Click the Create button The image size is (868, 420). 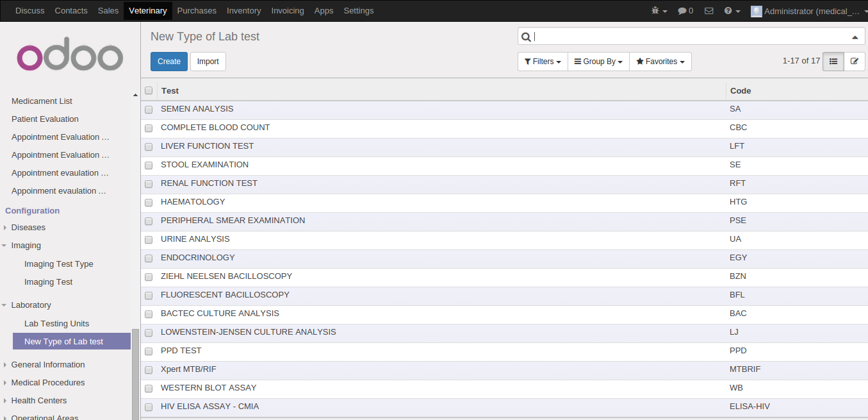(x=169, y=62)
